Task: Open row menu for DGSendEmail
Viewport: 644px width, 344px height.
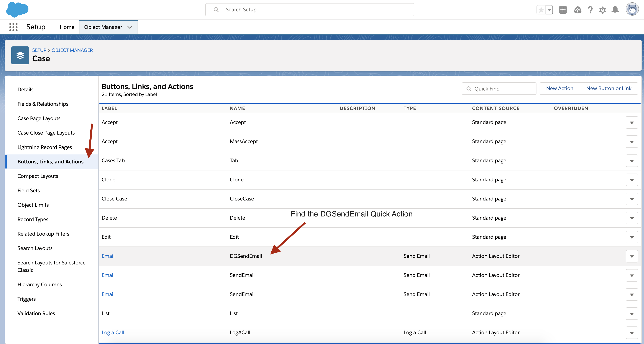Action: (x=632, y=256)
